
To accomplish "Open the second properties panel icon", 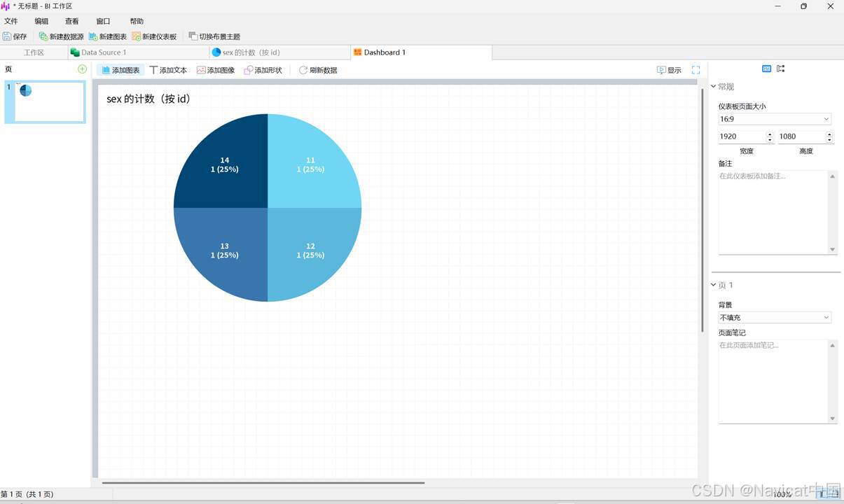I will click(781, 69).
